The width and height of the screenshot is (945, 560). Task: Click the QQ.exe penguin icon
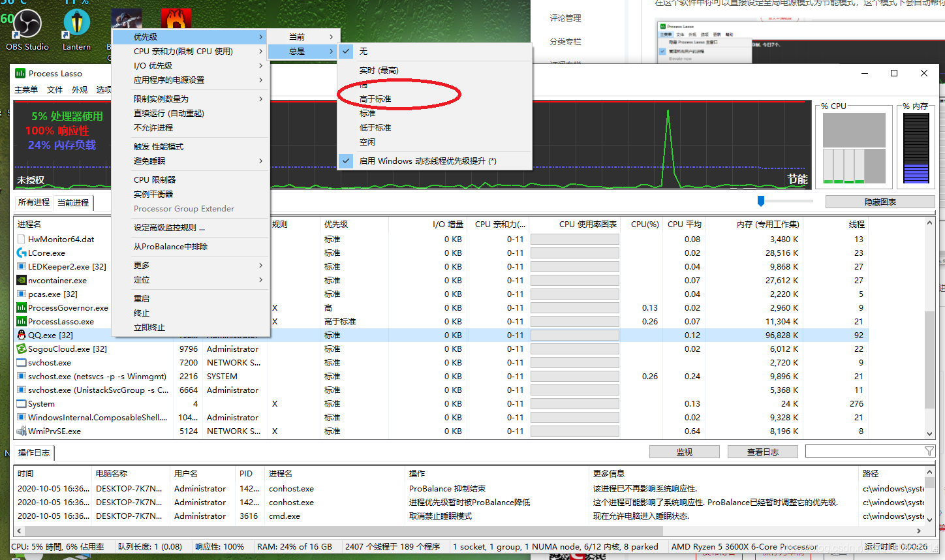[22, 335]
